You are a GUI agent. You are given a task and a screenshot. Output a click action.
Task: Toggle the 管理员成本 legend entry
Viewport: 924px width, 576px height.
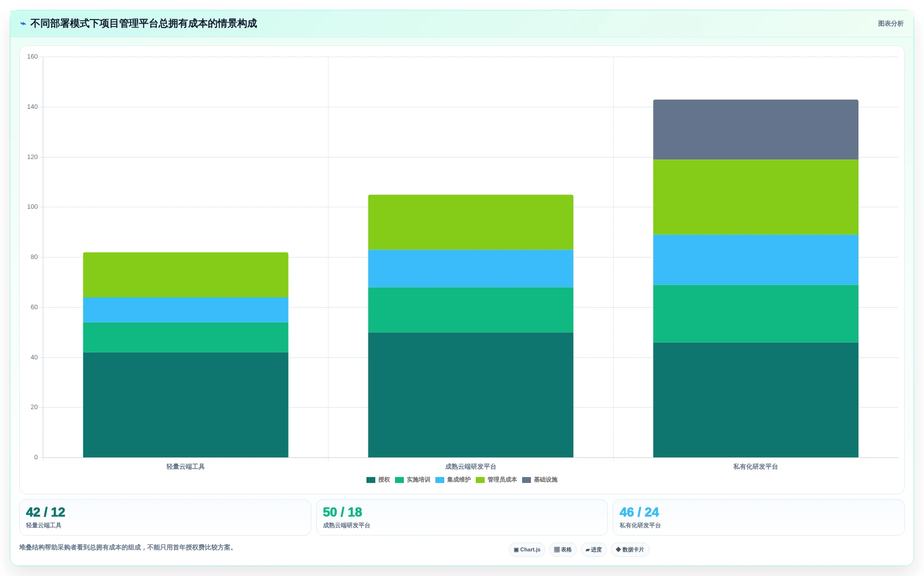(x=496, y=480)
